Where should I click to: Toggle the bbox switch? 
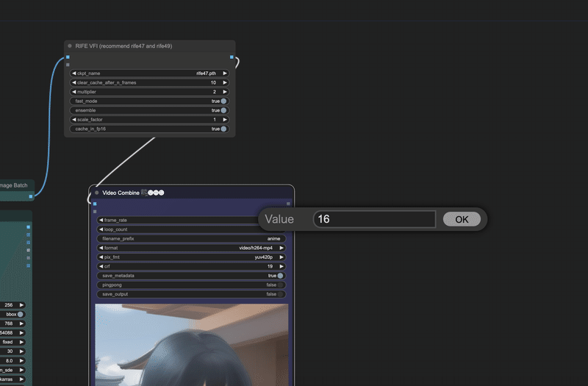[x=21, y=315]
